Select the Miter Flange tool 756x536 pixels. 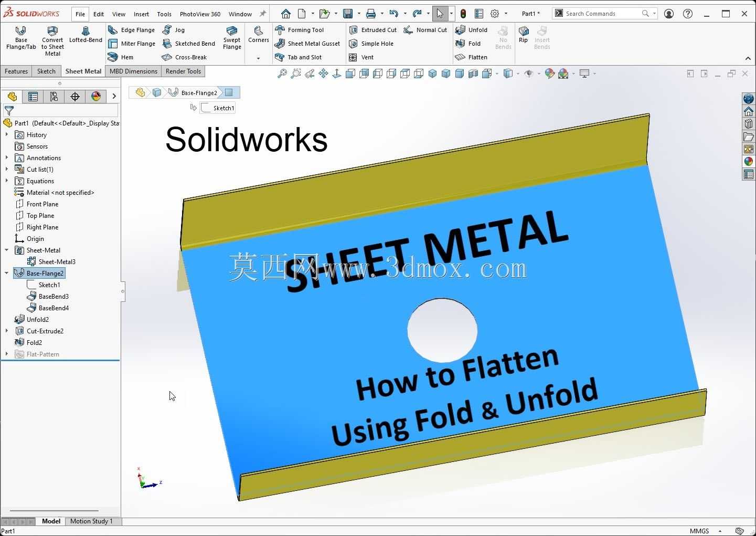pyautogui.click(x=132, y=44)
